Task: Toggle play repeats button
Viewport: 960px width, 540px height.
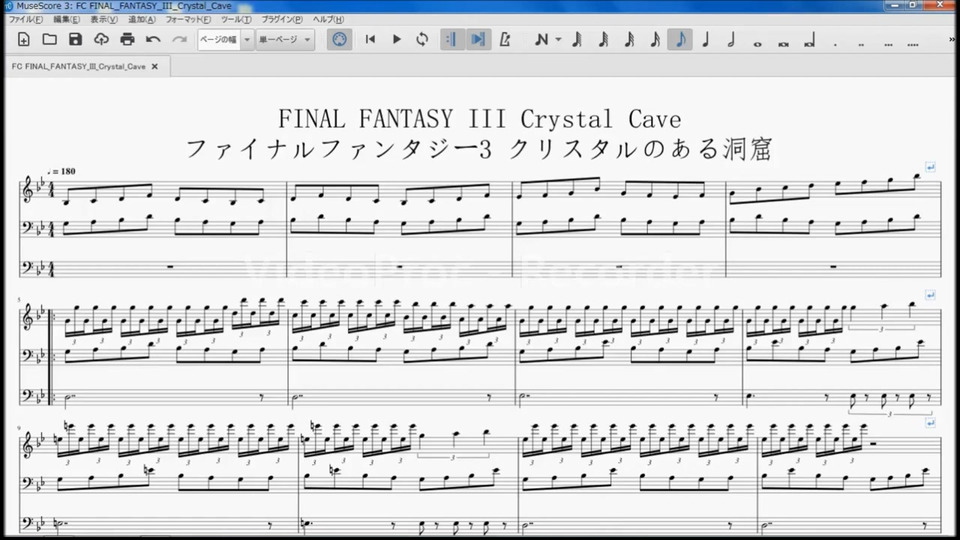Action: pyautogui.click(x=452, y=40)
